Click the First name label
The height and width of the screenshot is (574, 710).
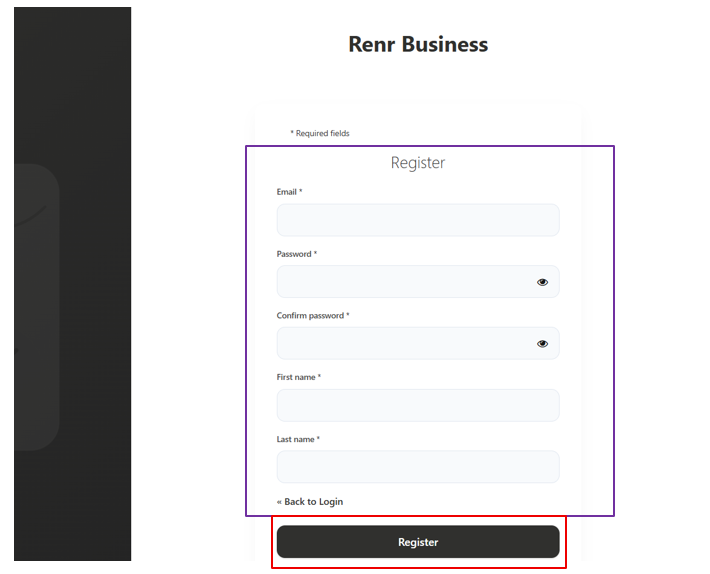click(x=298, y=377)
